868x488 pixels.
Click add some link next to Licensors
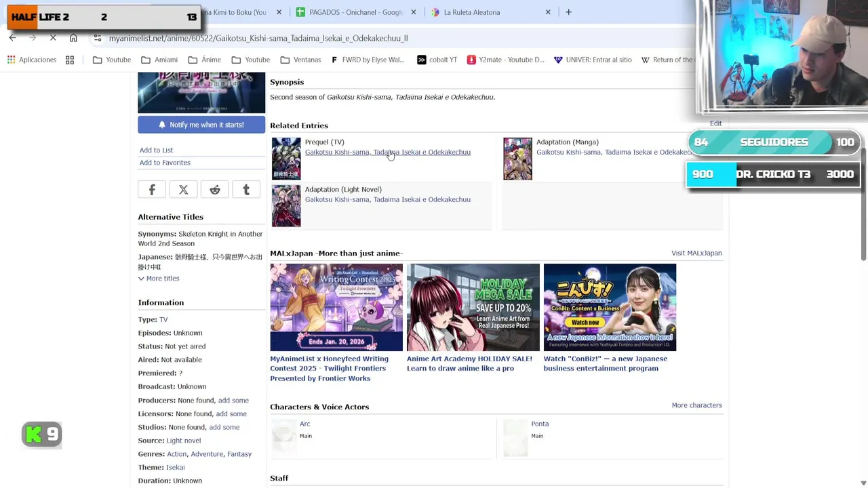pyautogui.click(x=231, y=414)
